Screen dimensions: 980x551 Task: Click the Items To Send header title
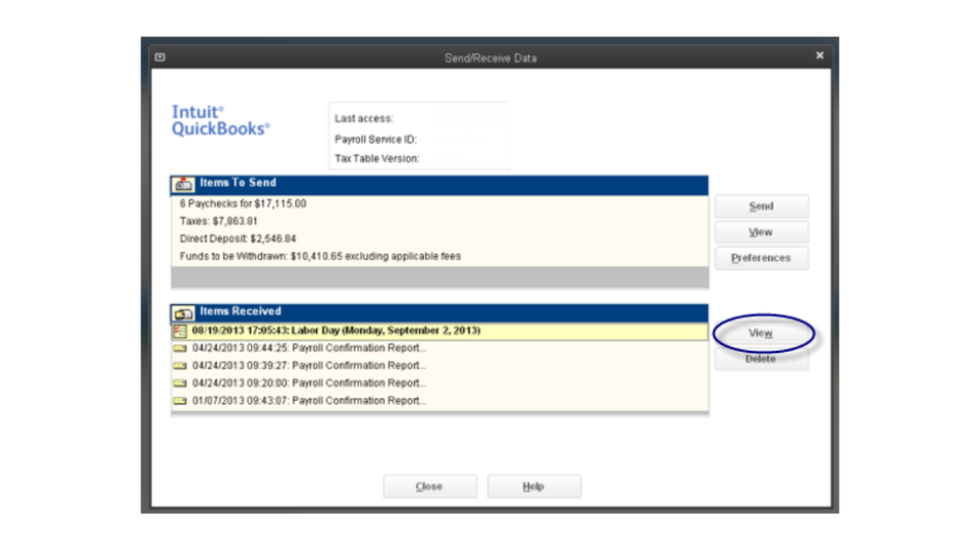237,183
